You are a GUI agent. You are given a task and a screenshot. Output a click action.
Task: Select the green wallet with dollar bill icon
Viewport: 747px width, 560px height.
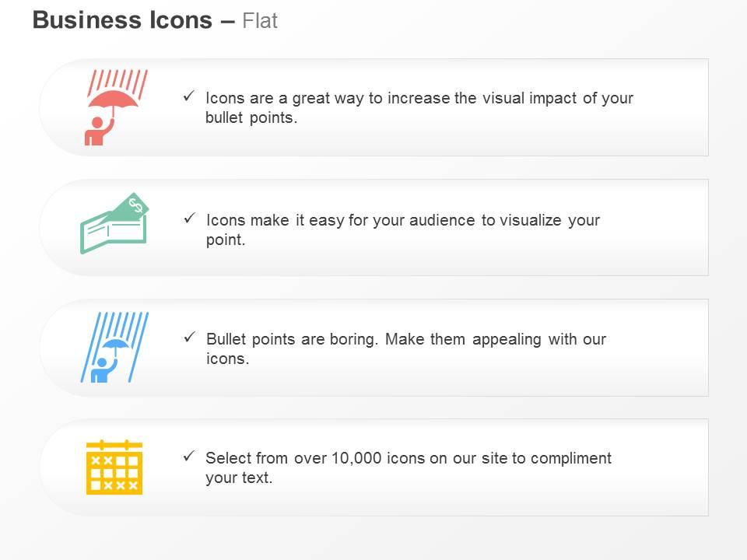(x=114, y=223)
